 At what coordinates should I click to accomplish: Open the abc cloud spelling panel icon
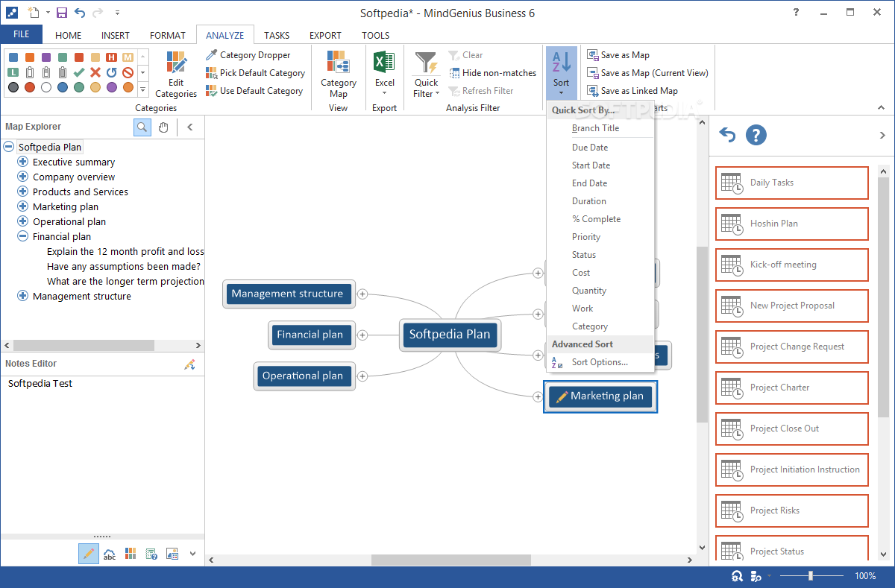point(110,554)
